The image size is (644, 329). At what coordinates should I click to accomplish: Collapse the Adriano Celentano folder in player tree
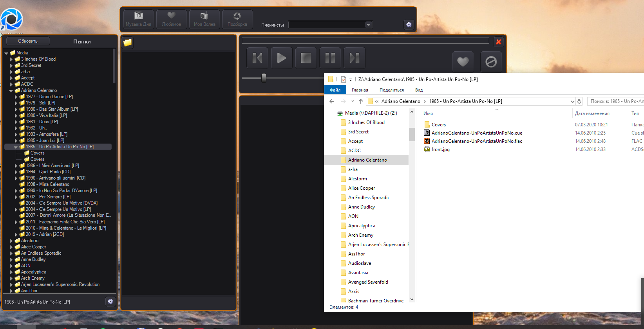[11, 91]
